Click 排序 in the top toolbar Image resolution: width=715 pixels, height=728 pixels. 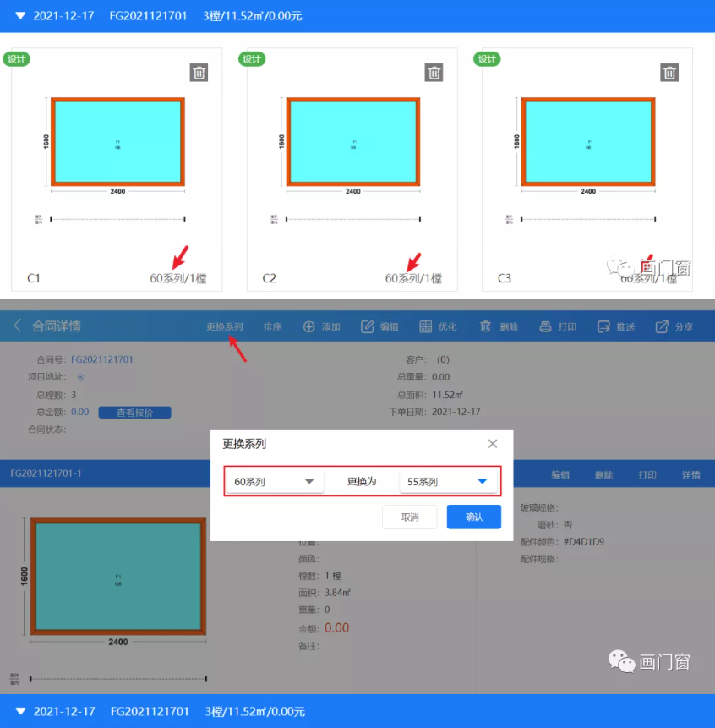pyautogui.click(x=272, y=326)
